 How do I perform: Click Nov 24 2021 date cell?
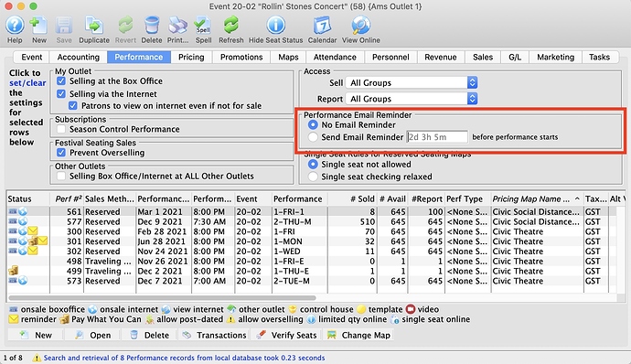163,251
